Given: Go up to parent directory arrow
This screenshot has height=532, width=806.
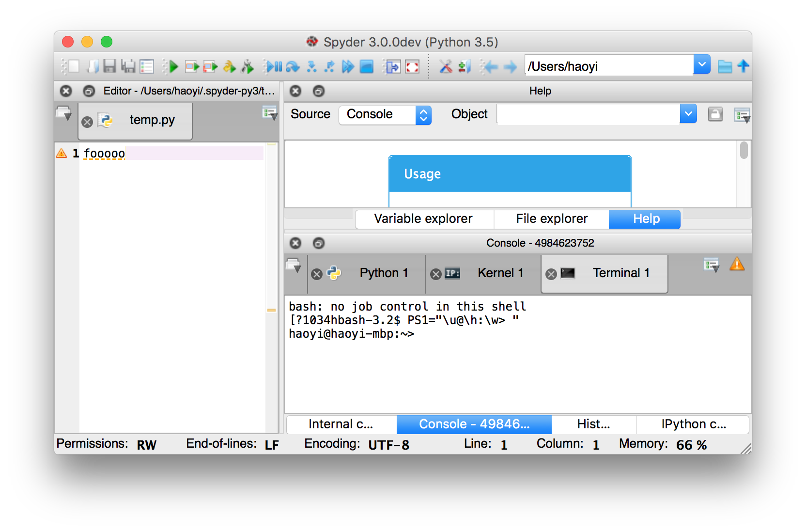Looking at the screenshot, I should pyautogui.click(x=743, y=66).
